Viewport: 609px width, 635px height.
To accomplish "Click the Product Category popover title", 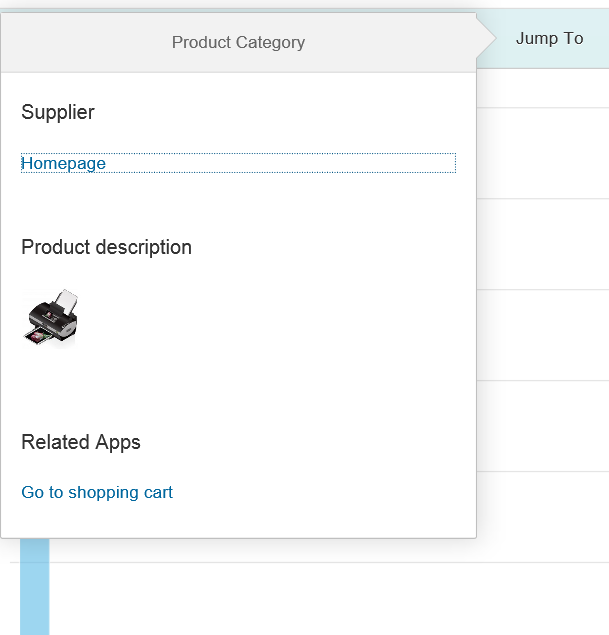I will coord(238,42).
